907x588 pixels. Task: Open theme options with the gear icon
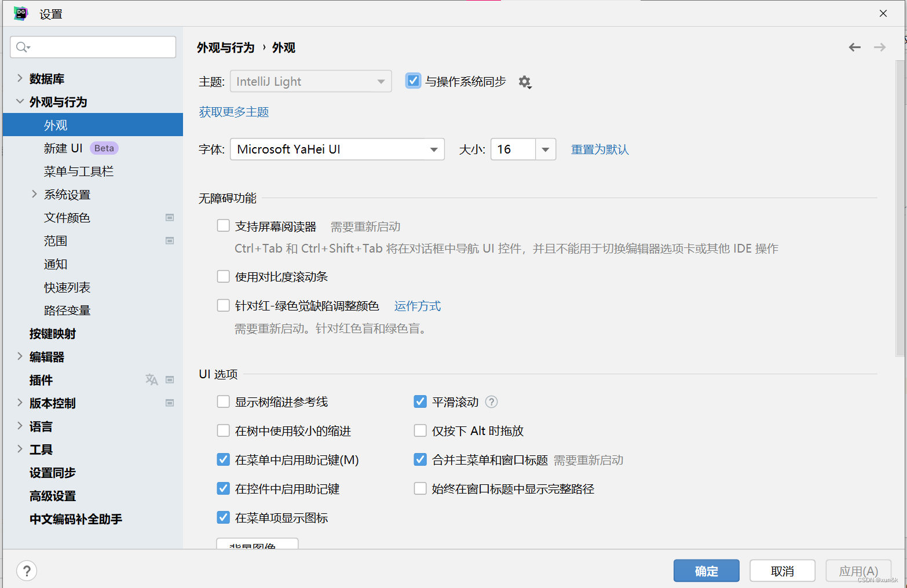[525, 82]
